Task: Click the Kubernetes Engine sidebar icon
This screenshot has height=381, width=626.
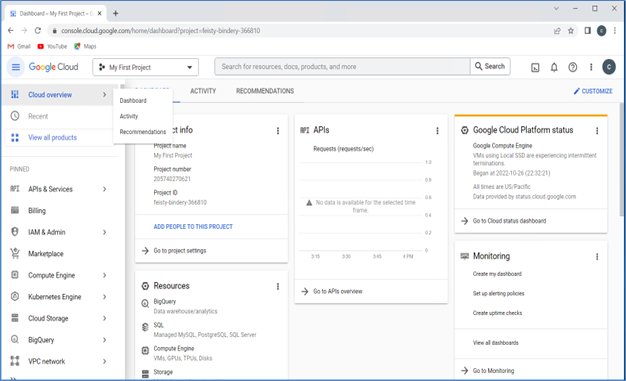Action: 15,296
